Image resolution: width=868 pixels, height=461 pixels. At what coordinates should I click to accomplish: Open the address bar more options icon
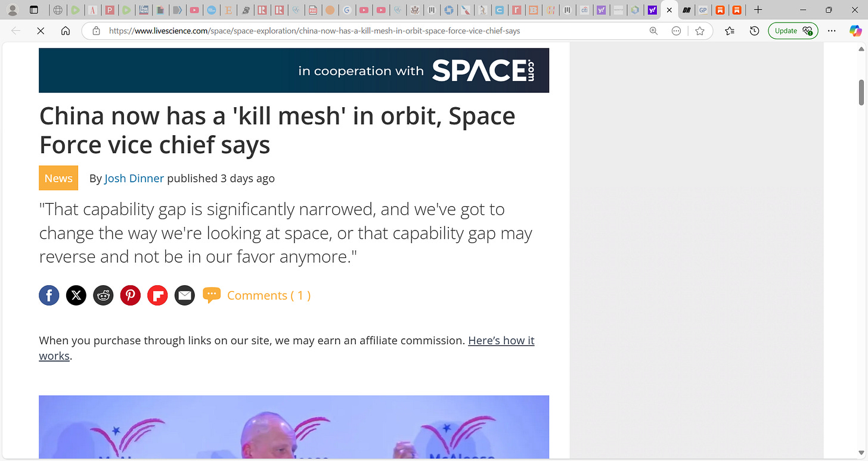(x=676, y=31)
